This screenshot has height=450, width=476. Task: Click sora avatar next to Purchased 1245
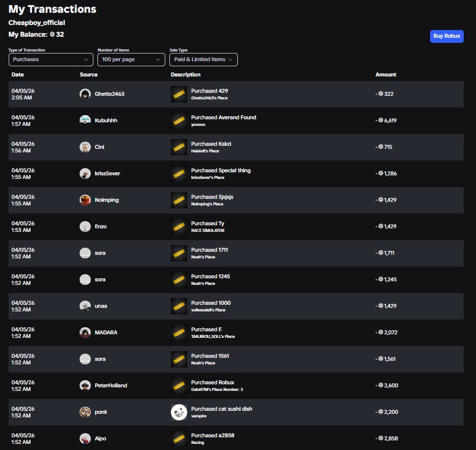tap(85, 280)
